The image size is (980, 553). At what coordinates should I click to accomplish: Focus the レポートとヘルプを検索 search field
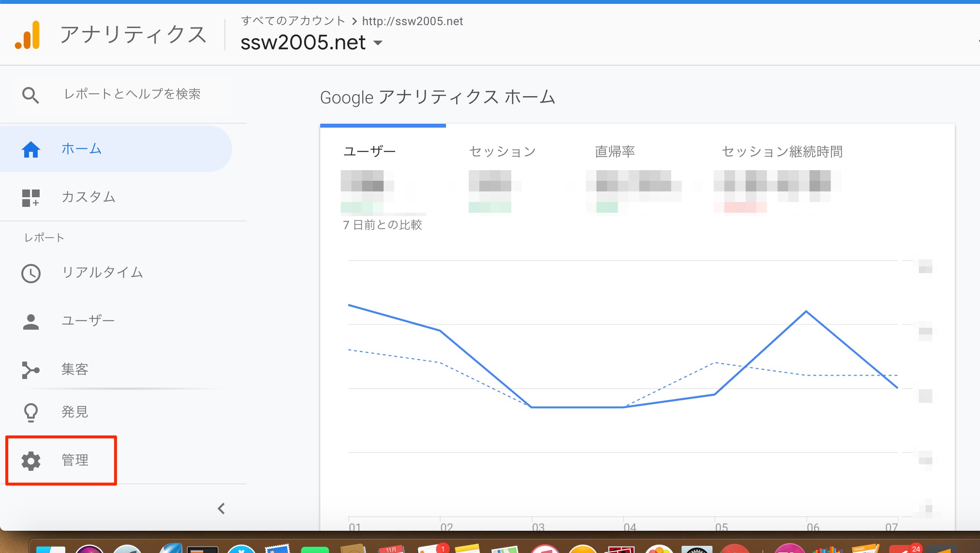pos(132,94)
